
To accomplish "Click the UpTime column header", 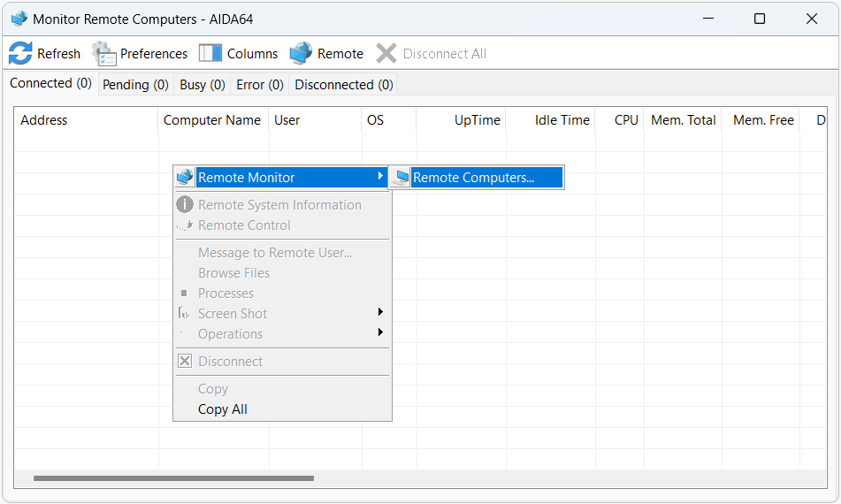I will click(x=477, y=120).
